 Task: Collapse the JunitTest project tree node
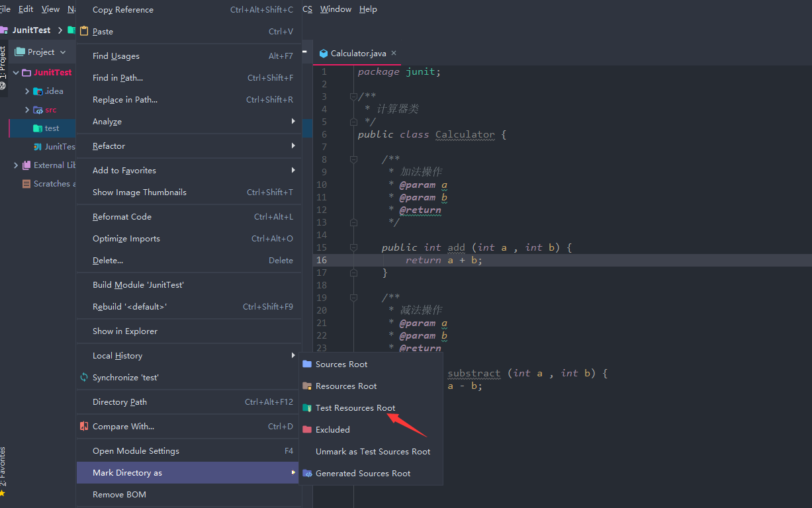16,73
